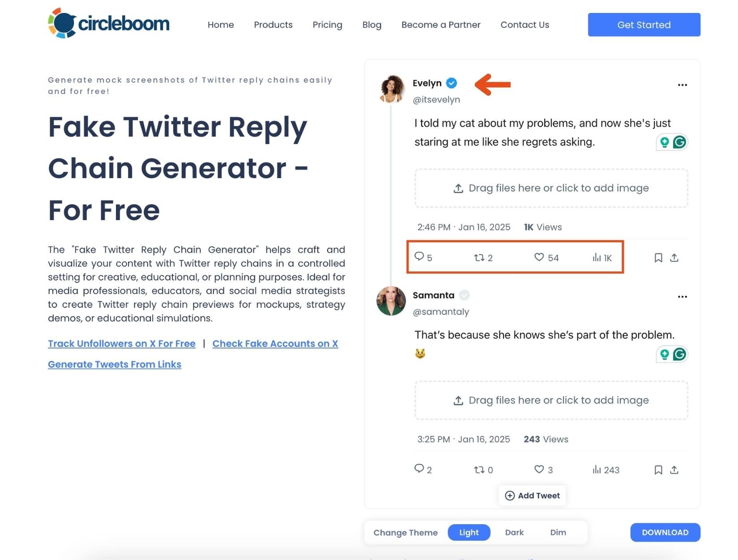Select Pricing from the navigation

[327, 25]
